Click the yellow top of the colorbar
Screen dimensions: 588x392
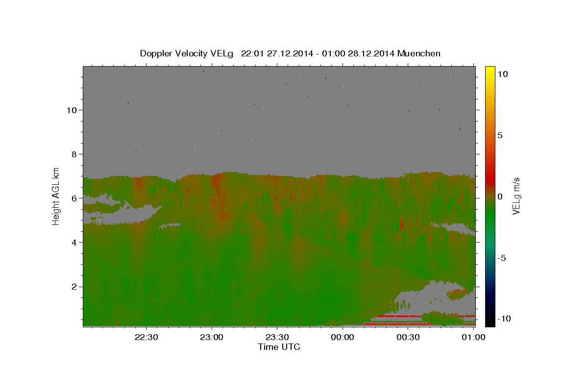[x=490, y=71]
